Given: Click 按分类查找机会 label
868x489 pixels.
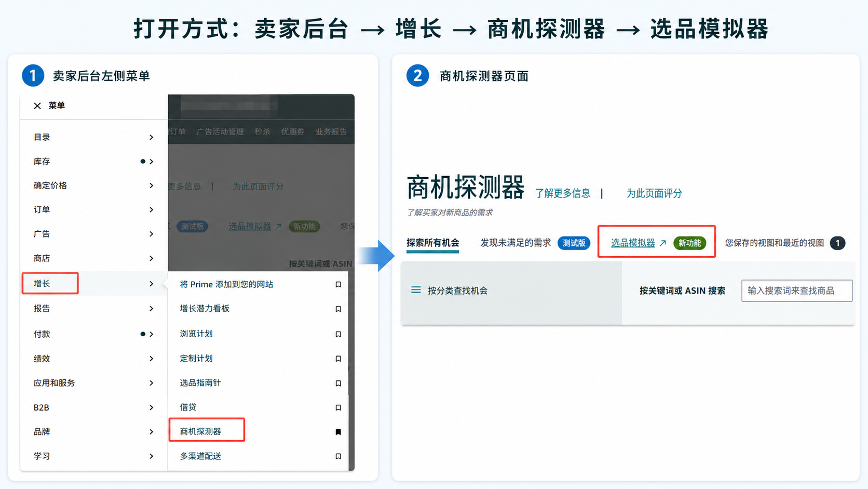Looking at the screenshot, I should (x=458, y=290).
